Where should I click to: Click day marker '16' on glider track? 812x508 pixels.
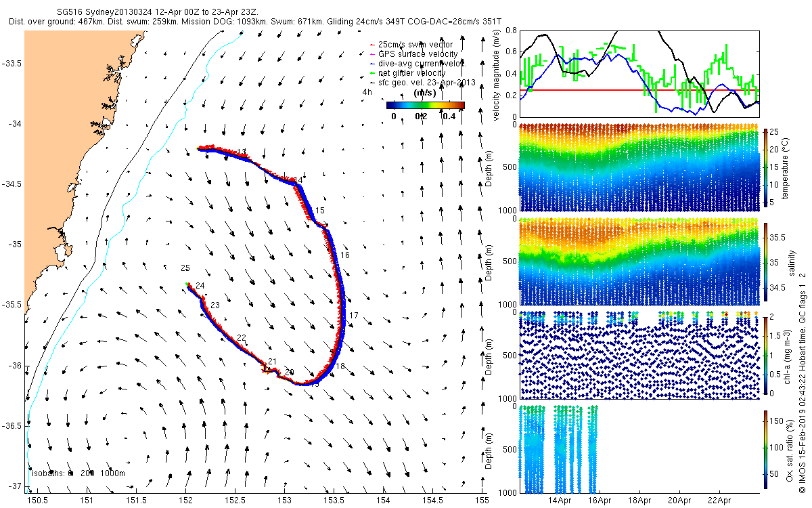tap(344, 255)
